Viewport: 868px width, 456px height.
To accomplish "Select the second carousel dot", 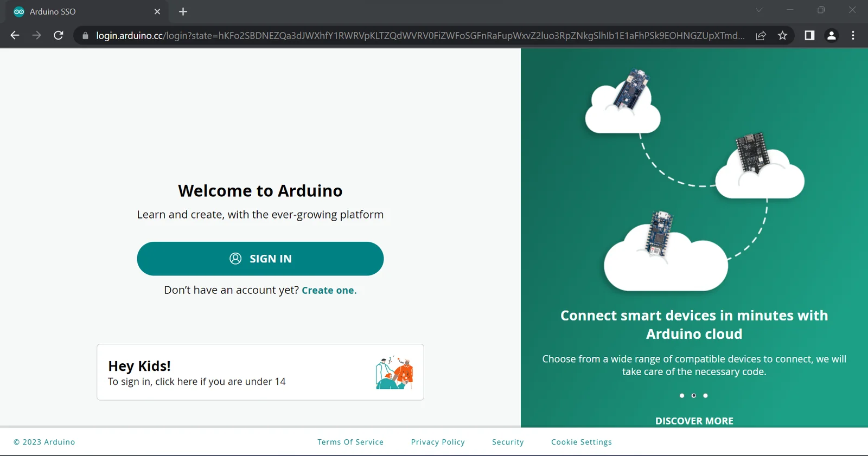I will pyautogui.click(x=694, y=396).
